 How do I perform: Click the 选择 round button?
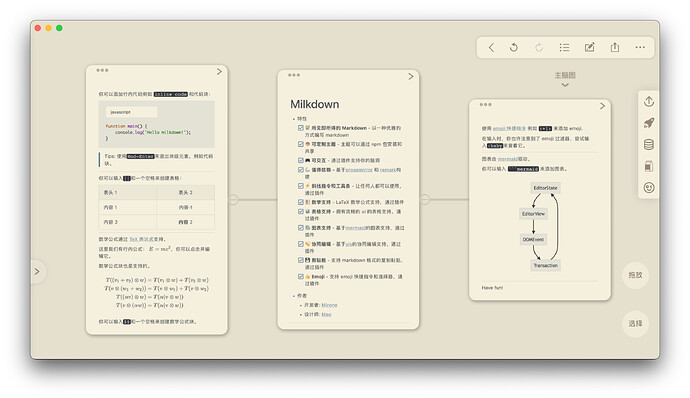635,324
